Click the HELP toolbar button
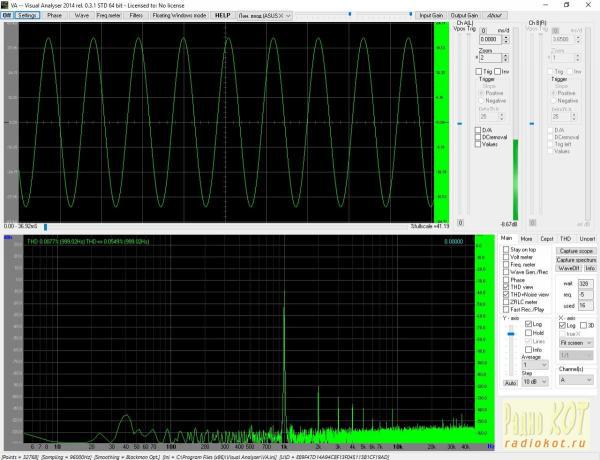The height and width of the screenshot is (460, 600). point(224,16)
